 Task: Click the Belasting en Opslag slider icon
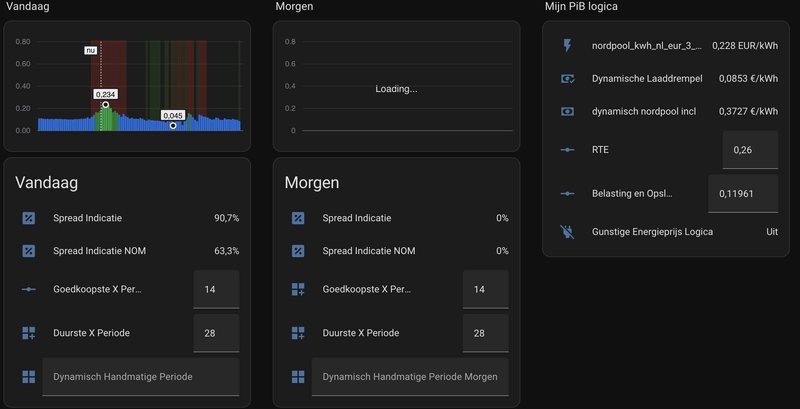(568, 193)
